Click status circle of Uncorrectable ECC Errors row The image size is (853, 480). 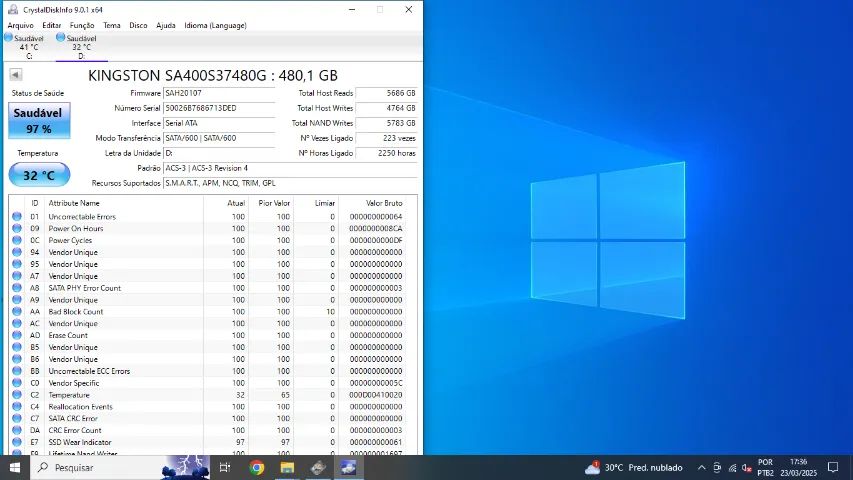(x=17, y=371)
